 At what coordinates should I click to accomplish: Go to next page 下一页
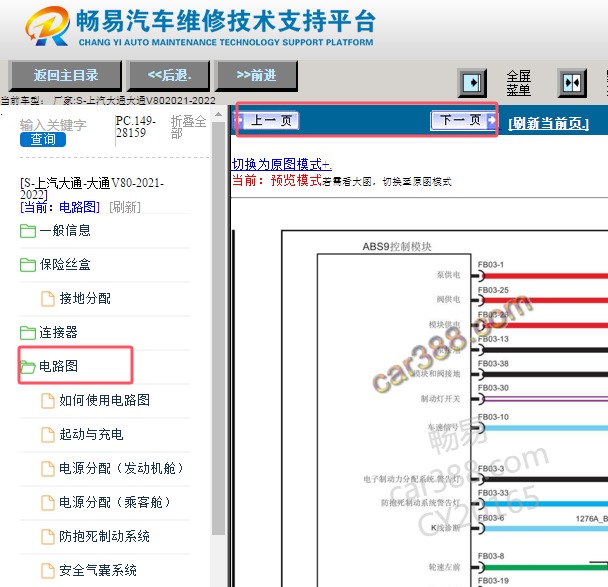coord(464,120)
